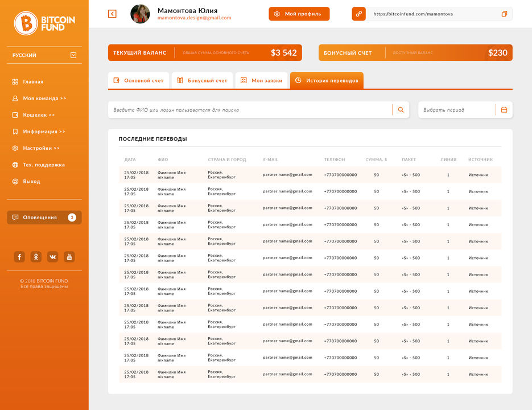Viewport: 532px width, 410px height.
Task: Click the E-MAIL column header
Action: coord(270,159)
